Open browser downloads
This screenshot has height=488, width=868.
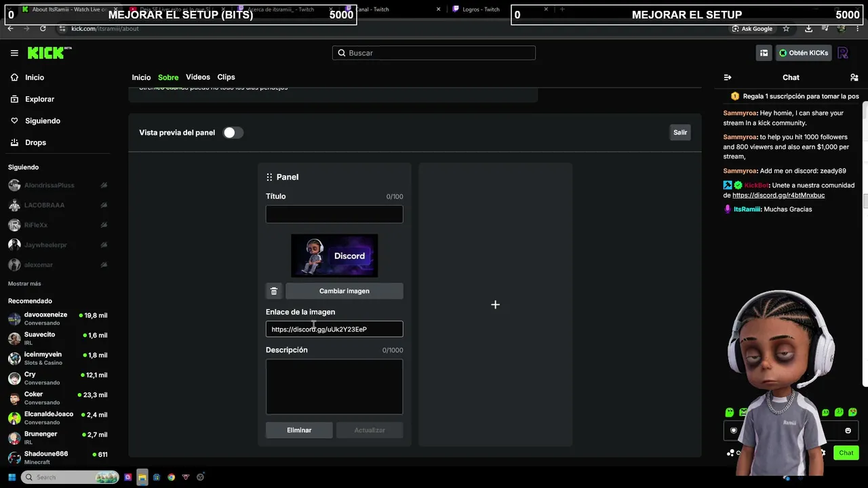[x=808, y=28]
